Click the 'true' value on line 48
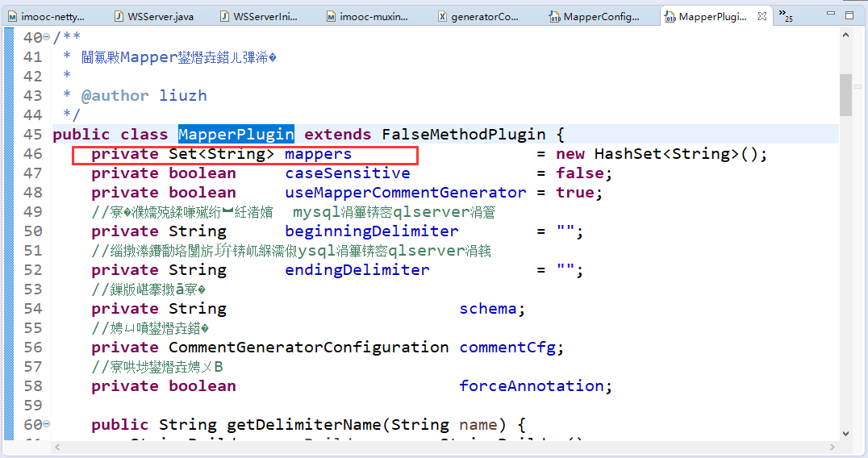The width and height of the screenshot is (868, 458). 574,193
